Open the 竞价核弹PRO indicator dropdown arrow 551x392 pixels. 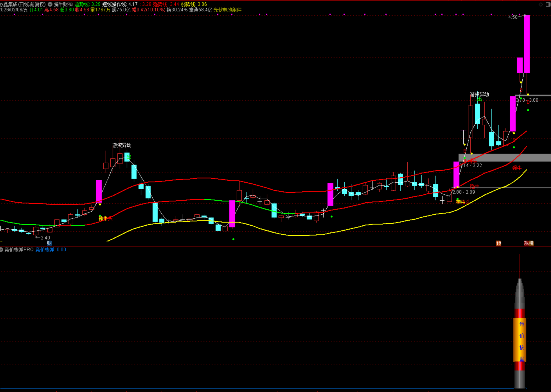coord(2,249)
